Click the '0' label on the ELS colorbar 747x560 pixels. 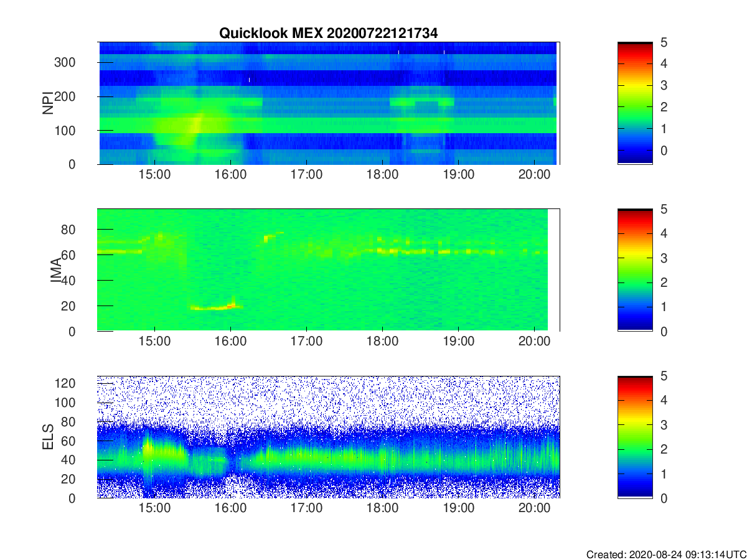click(x=664, y=498)
